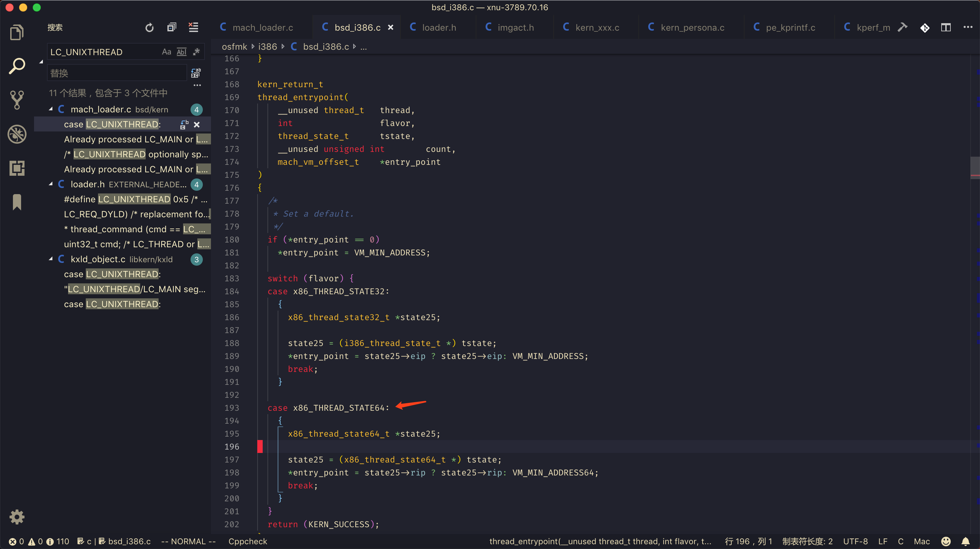This screenshot has height=549, width=980.
Task: Switch to the kern_persona.c tab
Action: pyautogui.click(x=692, y=27)
